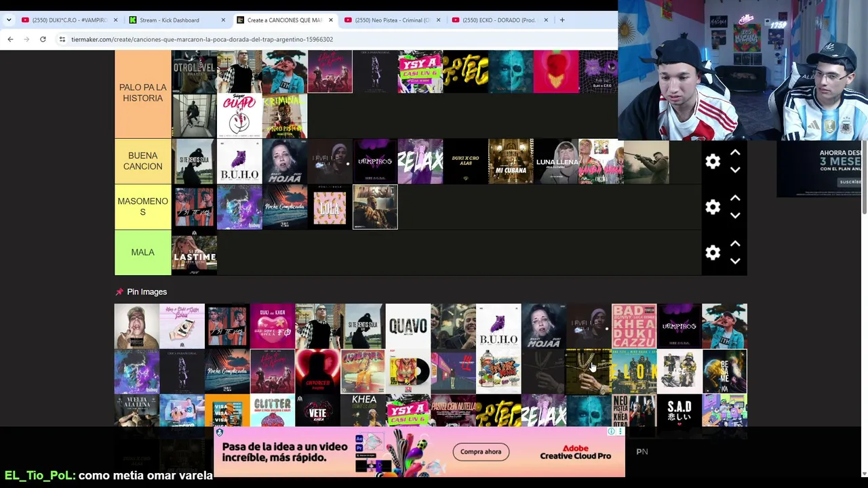Viewport: 868px width, 488px height.
Task: Go forward using browser forward arrow
Action: coord(26,39)
